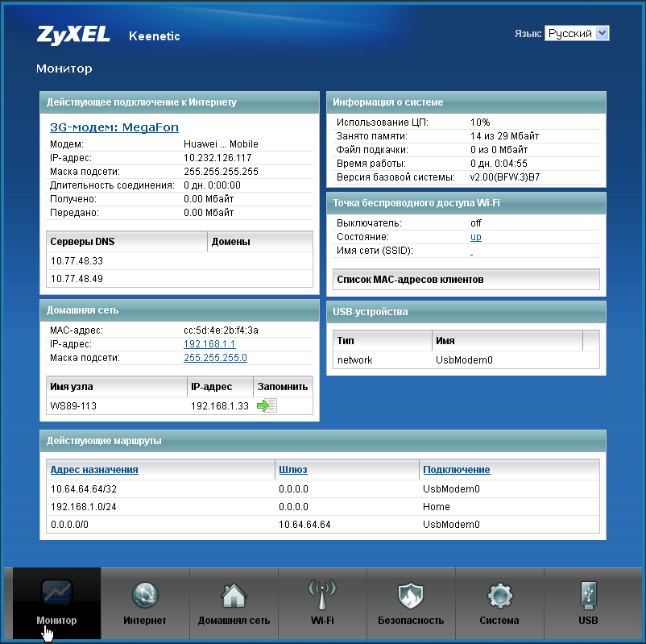Open the Безопасность shield icon
The height and width of the screenshot is (644, 646).
click(x=411, y=596)
